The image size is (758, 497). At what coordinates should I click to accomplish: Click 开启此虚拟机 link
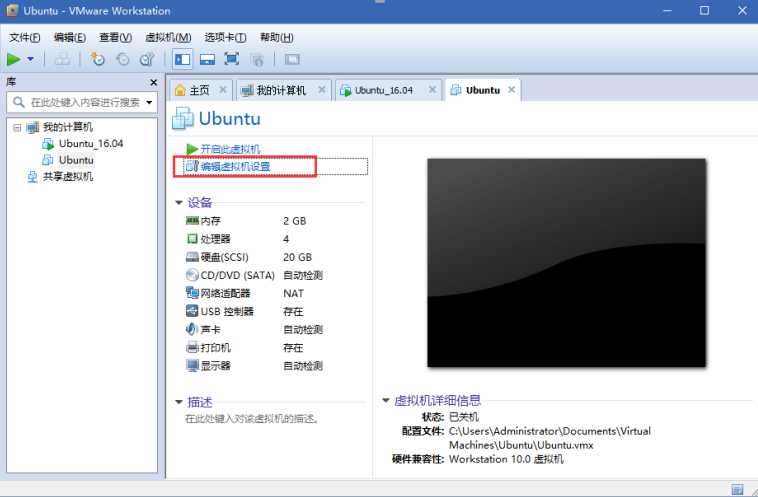[x=230, y=149]
